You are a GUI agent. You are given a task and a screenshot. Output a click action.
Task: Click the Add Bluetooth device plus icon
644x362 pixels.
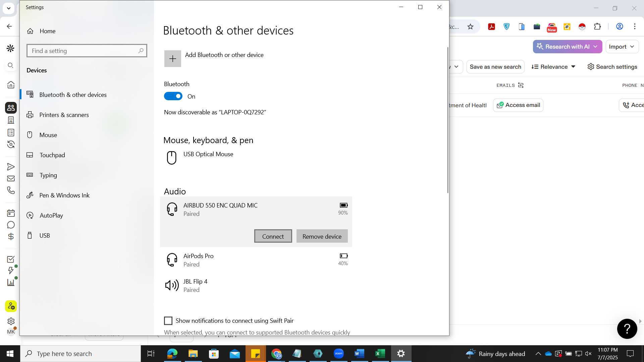[172, 59]
